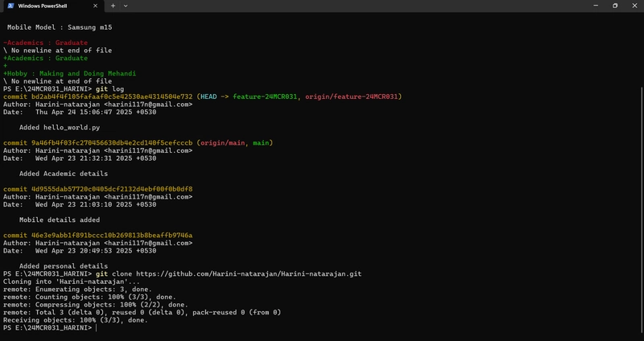Click commit hash starting with 46e3e9ab
The height and width of the screenshot is (341, 644).
(112, 235)
